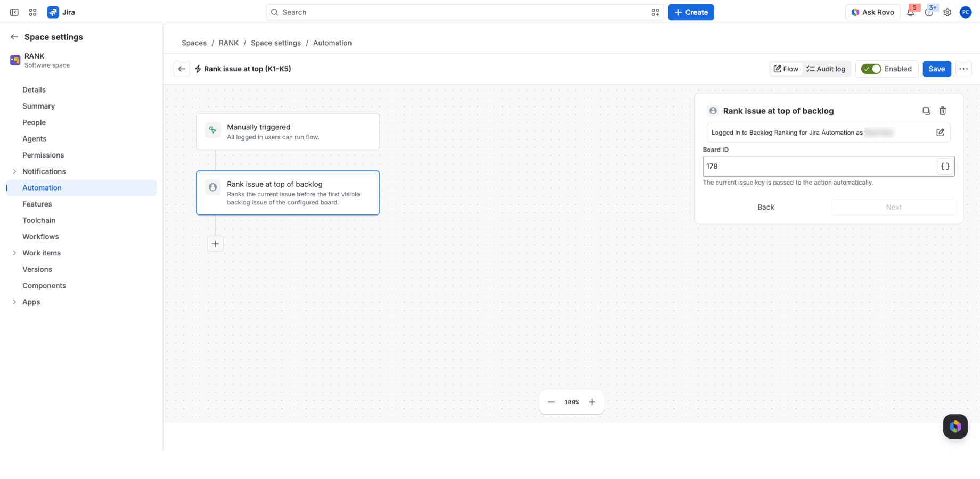Open Workflows in the sidebar
The width and height of the screenshot is (980, 479).
81,236
